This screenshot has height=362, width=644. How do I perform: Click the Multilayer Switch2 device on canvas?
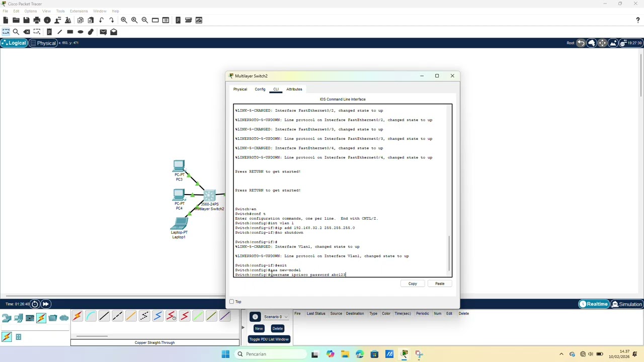click(x=209, y=196)
